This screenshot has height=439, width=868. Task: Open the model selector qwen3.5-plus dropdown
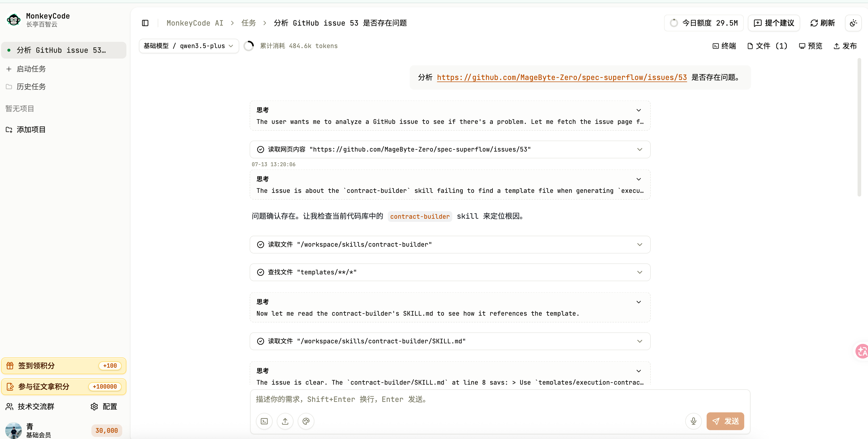(189, 46)
